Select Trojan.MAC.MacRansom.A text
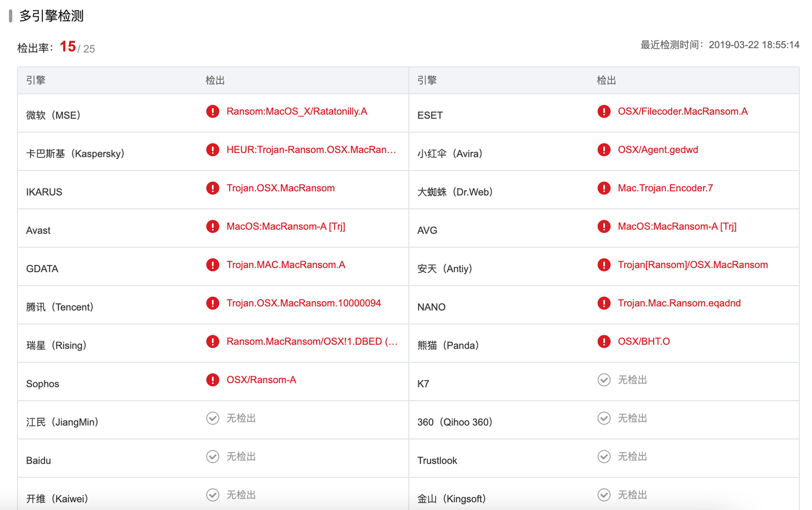 pyautogui.click(x=286, y=265)
